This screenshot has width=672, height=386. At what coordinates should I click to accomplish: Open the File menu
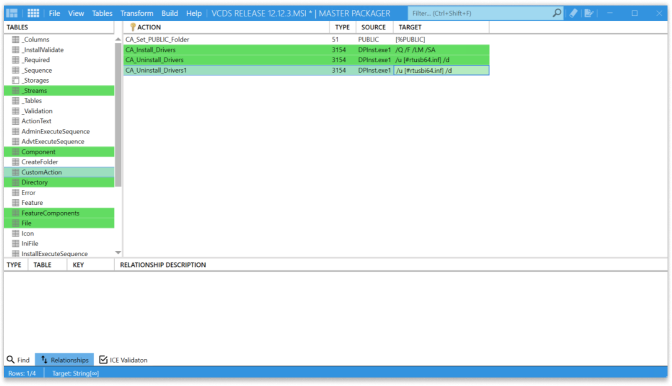[54, 13]
